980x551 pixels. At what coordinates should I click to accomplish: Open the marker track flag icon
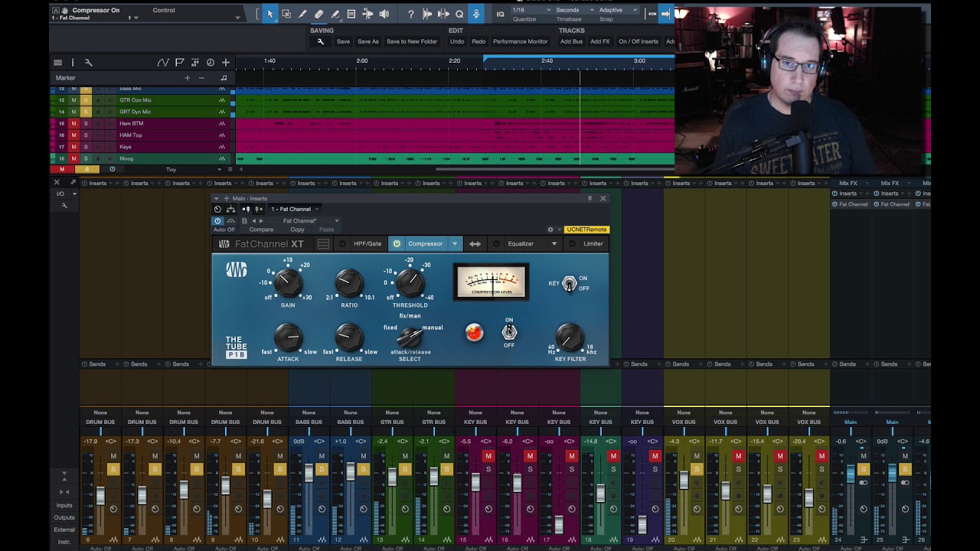click(x=179, y=62)
